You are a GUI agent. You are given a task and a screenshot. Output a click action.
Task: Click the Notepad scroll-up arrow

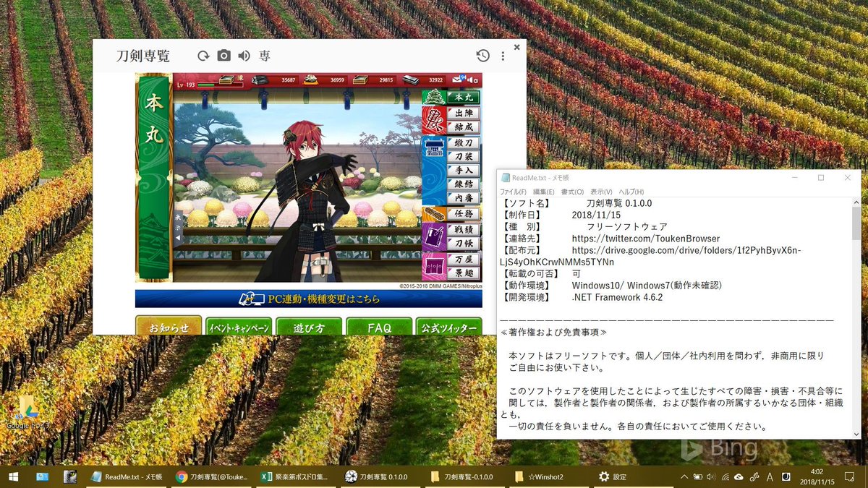856,202
